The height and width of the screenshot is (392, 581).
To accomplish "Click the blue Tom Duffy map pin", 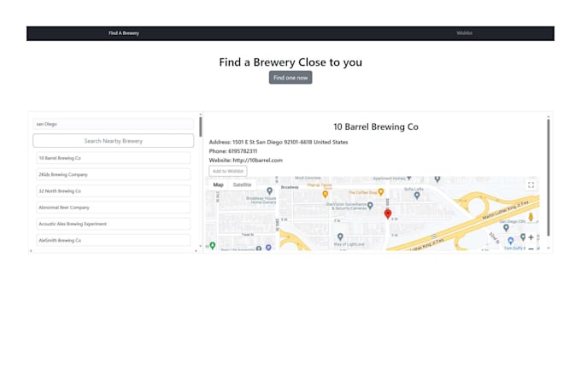I will pos(511,241).
